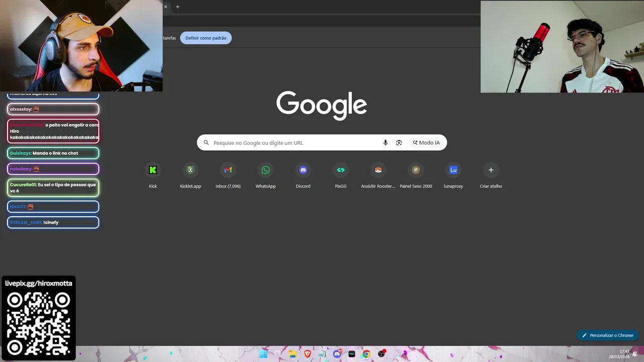Open File Explorer from the taskbar
Viewport: 644px width, 362px height.
pos(293,354)
